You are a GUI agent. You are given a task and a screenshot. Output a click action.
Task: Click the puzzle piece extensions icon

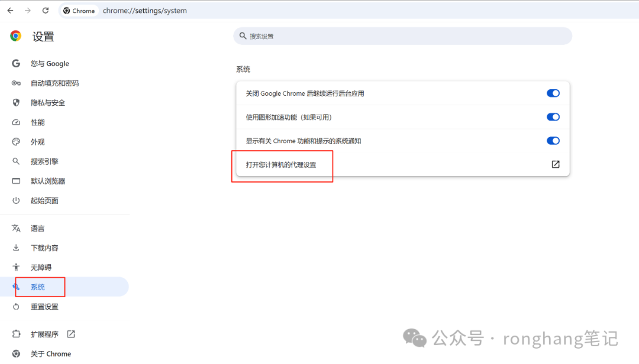16,334
